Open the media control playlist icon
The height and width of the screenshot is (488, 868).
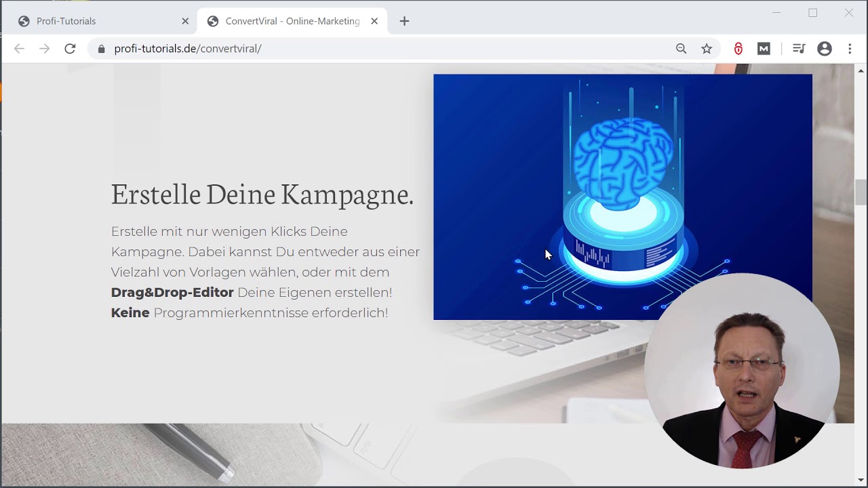pos(799,49)
